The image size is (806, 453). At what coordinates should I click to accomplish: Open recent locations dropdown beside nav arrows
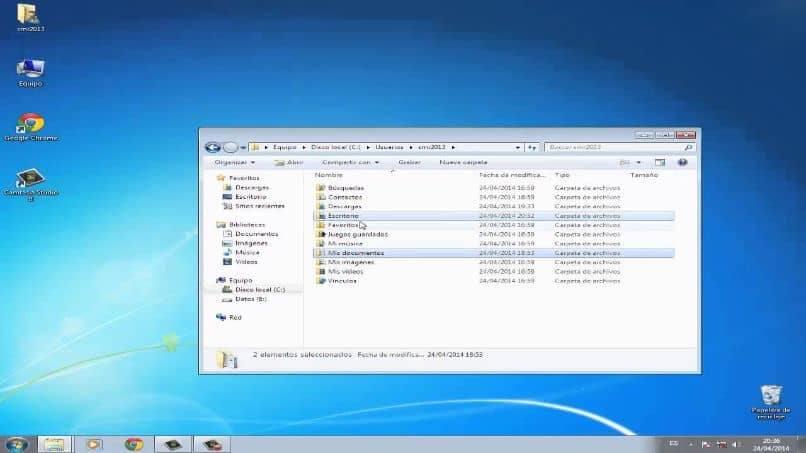243,148
